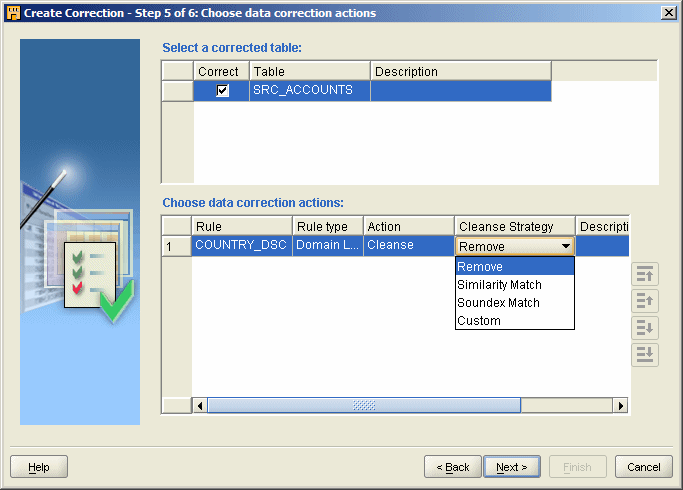Click the SRC_ACCOUNTS Description cell
The height and width of the screenshot is (490, 683).
461,91
